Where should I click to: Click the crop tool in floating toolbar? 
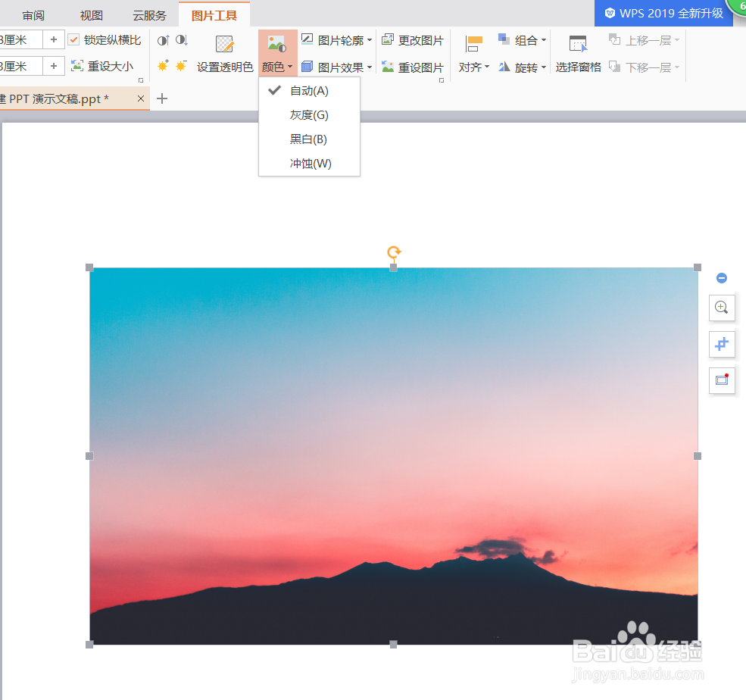[722, 344]
